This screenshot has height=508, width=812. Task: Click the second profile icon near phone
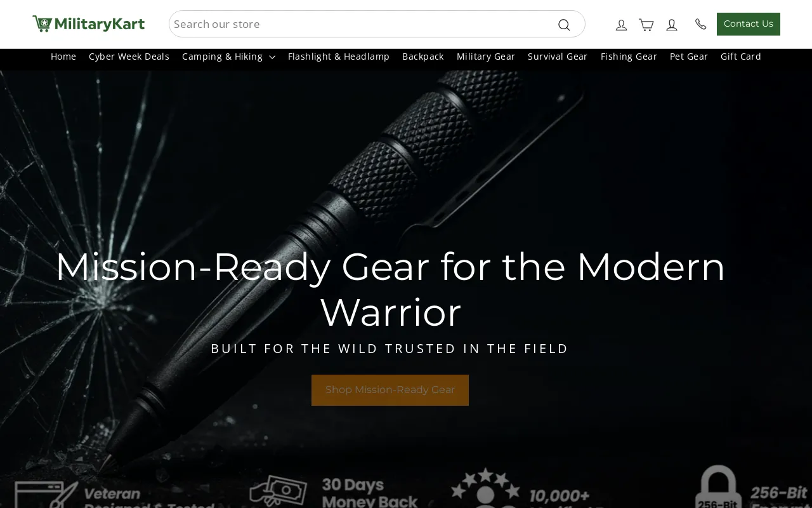[x=672, y=25]
